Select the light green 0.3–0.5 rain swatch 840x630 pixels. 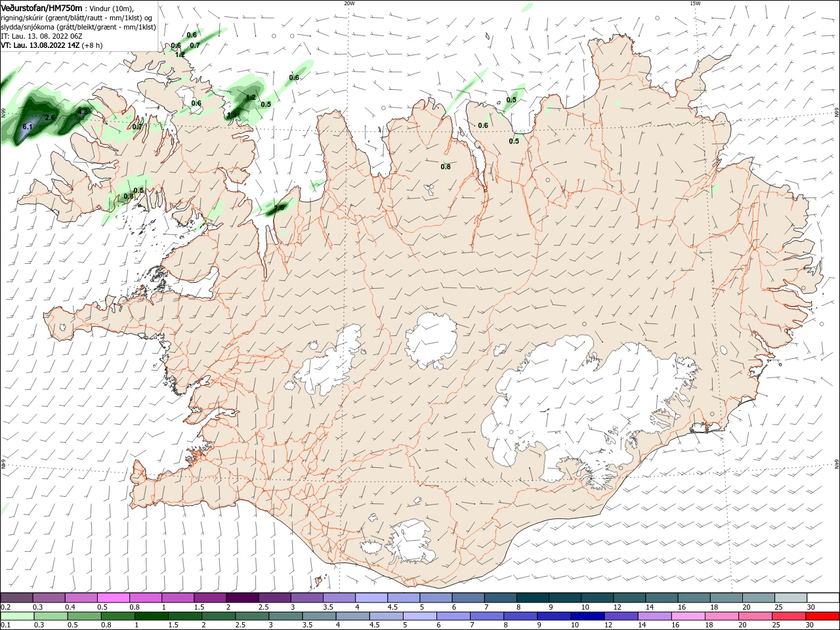click(x=51, y=616)
